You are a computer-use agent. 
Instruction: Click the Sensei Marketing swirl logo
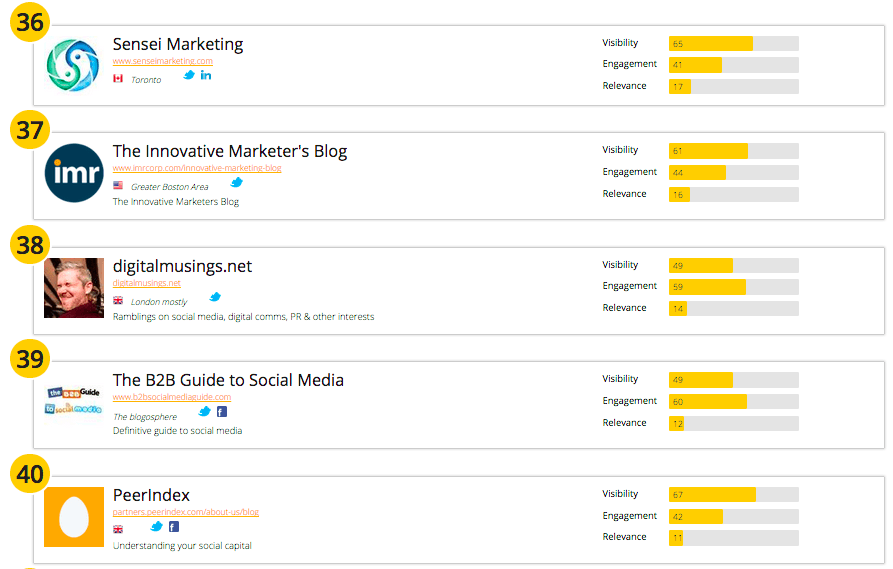point(74,65)
